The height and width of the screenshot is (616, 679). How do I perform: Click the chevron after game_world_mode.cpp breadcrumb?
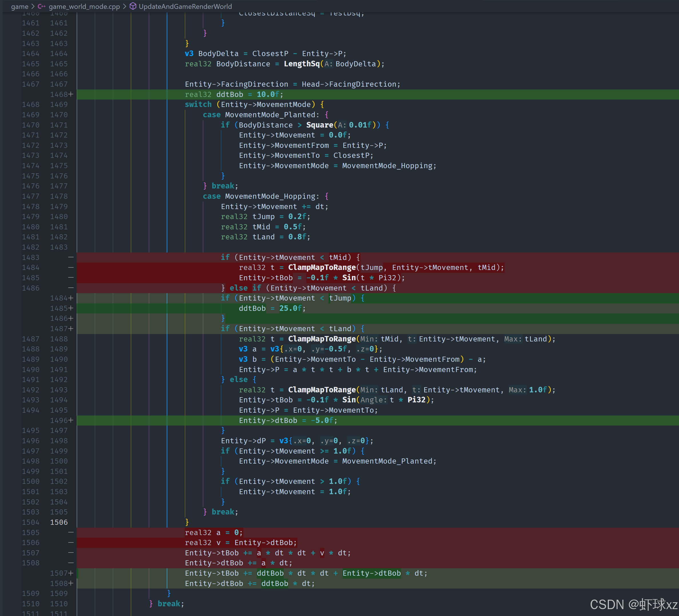tap(125, 6)
